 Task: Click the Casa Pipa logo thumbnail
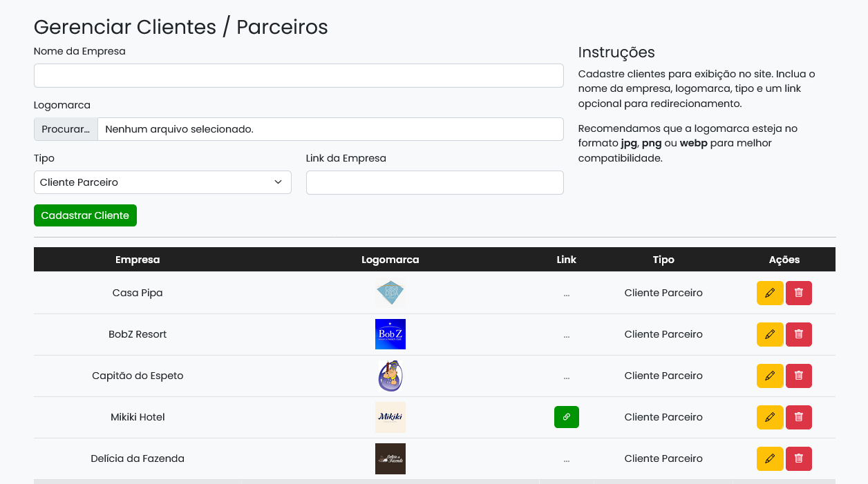click(390, 293)
